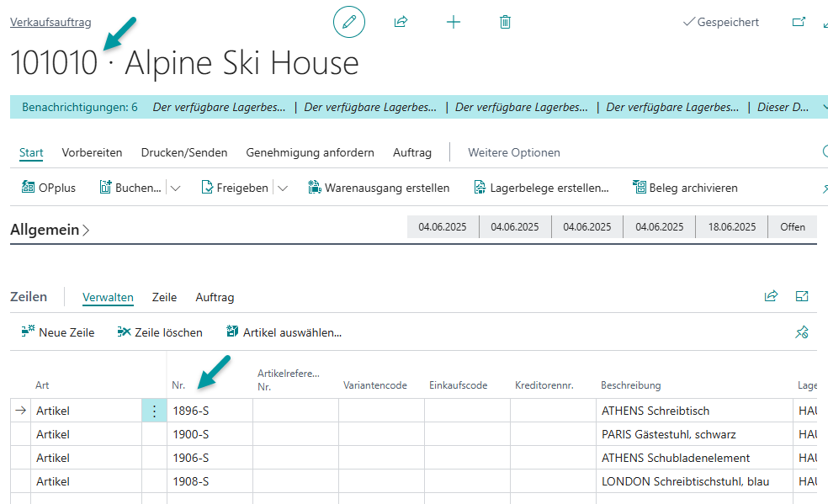
Task: Click Neue Zeile button
Action: click(x=58, y=332)
